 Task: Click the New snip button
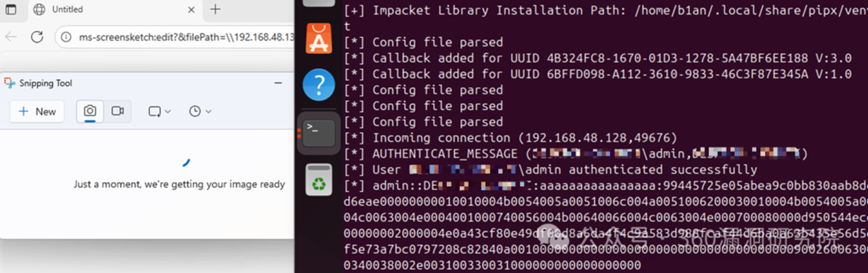37,112
